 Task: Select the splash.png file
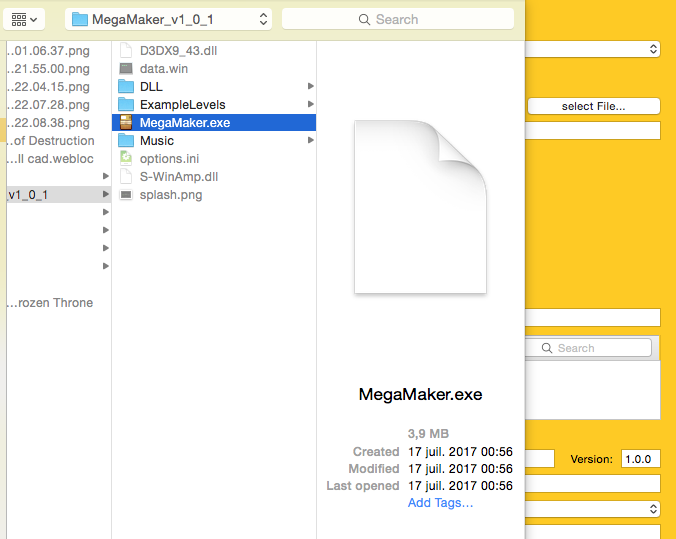pyautogui.click(x=171, y=195)
